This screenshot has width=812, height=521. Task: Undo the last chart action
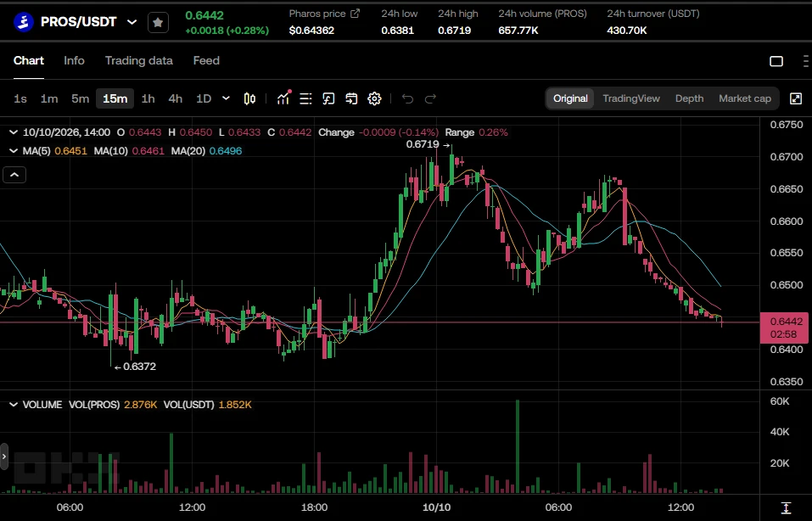(x=407, y=98)
